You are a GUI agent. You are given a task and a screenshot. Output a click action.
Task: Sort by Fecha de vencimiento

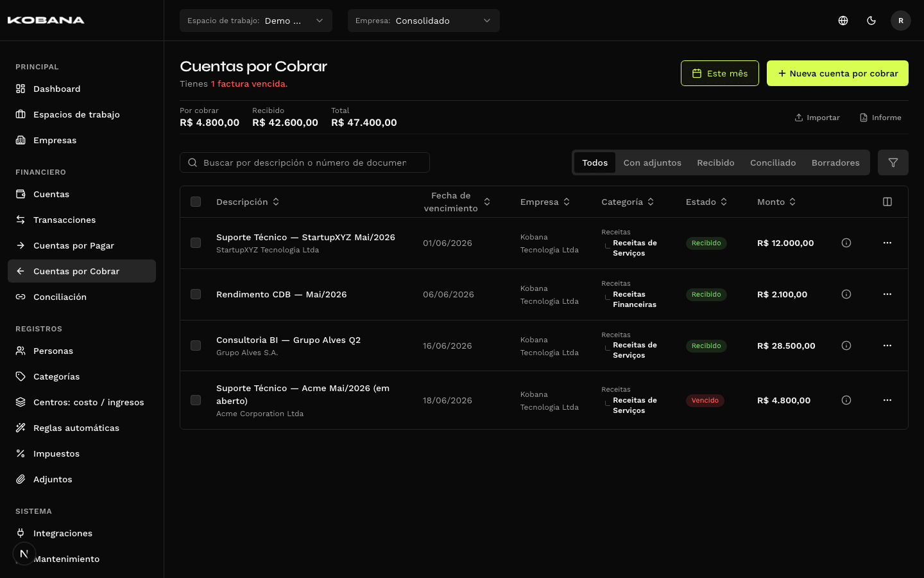(x=457, y=202)
